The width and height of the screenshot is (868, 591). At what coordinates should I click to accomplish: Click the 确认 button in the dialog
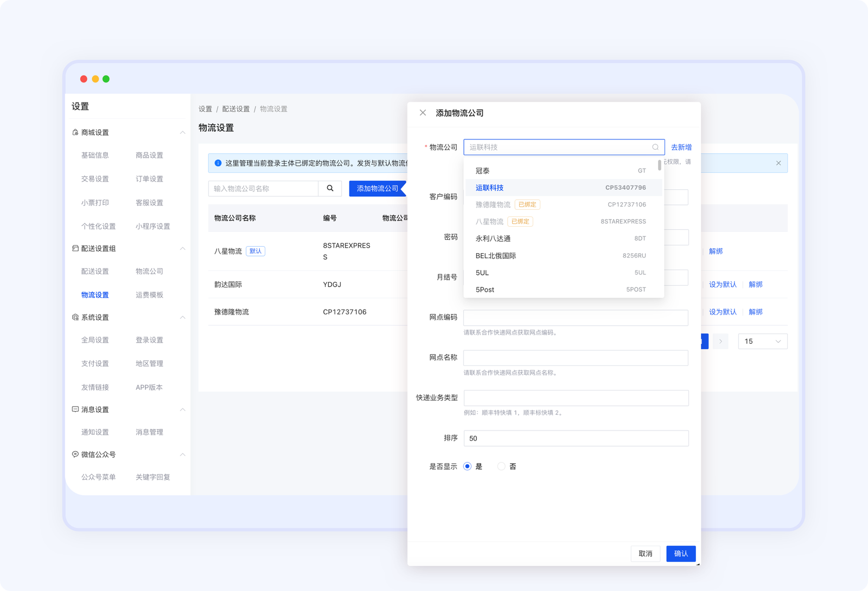pyautogui.click(x=680, y=554)
